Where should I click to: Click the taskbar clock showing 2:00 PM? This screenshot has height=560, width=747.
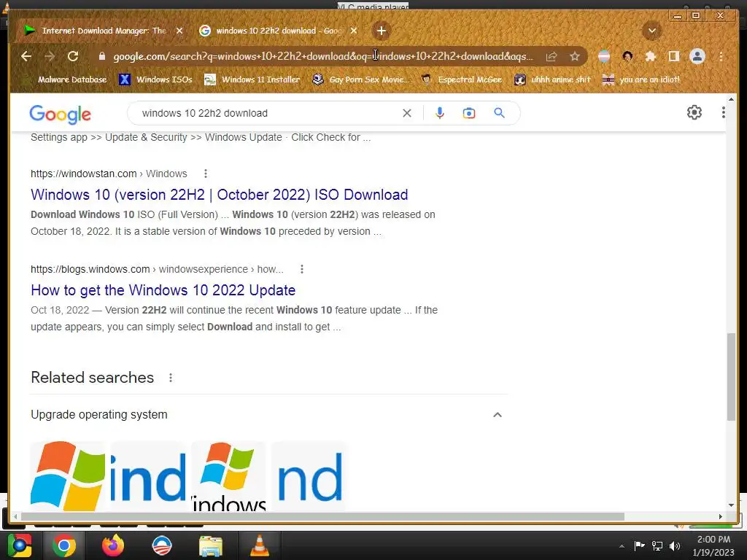point(713,545)
